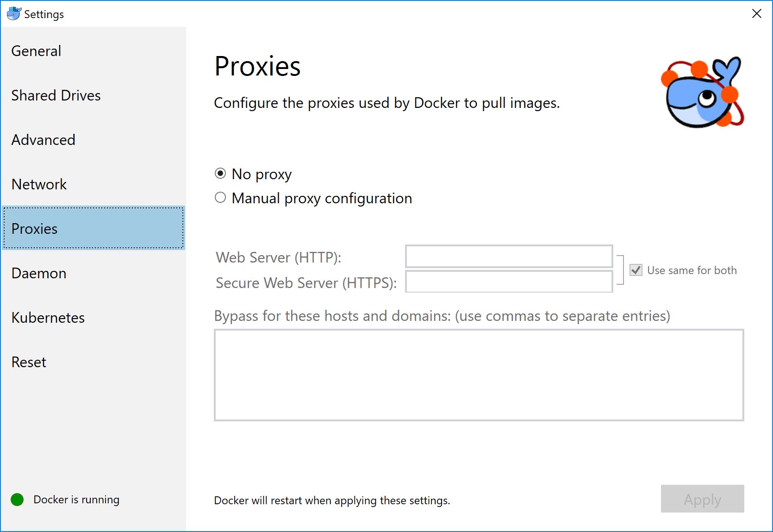This screenshot has height=532, width=773.
Task: Switch to the Shared Drives section
Action: coord(56,95)
